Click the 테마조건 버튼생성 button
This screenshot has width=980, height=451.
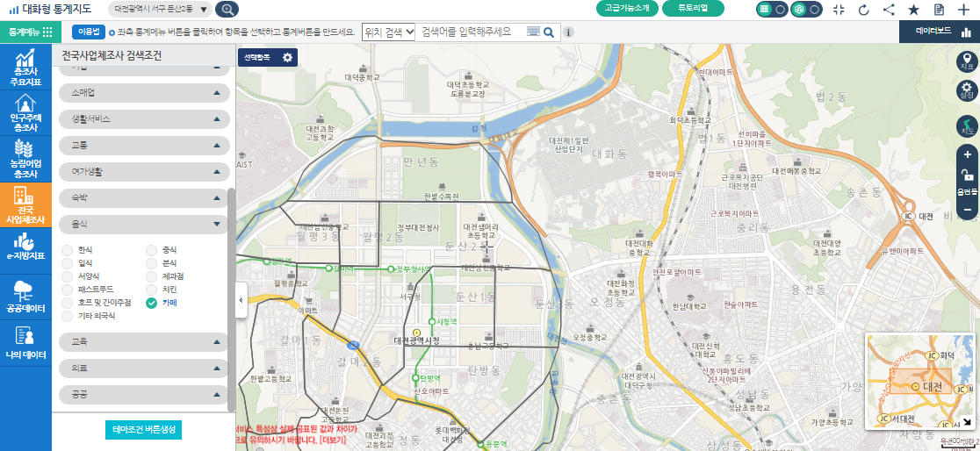[x=143, y=430]
